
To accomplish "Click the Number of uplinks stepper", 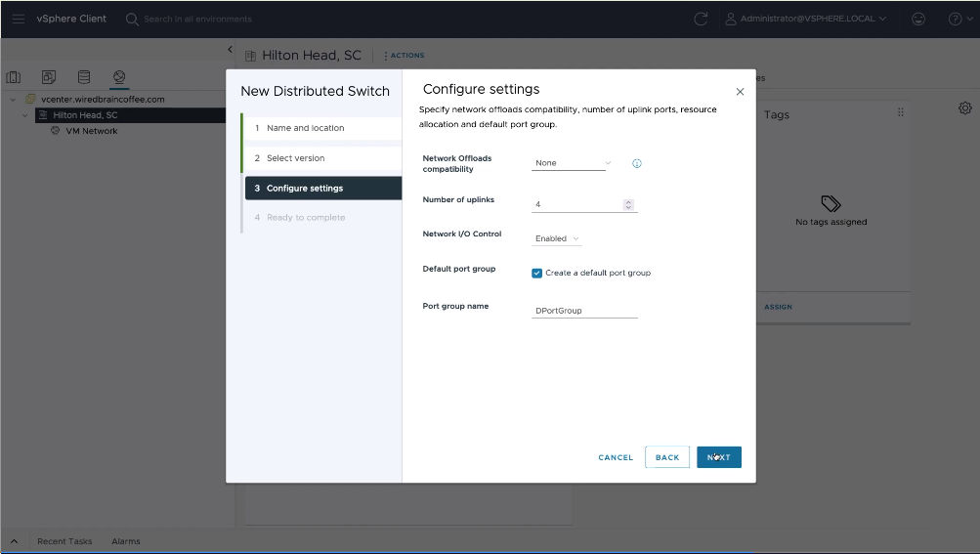I will pyautogui.click(x=628, y=205).
